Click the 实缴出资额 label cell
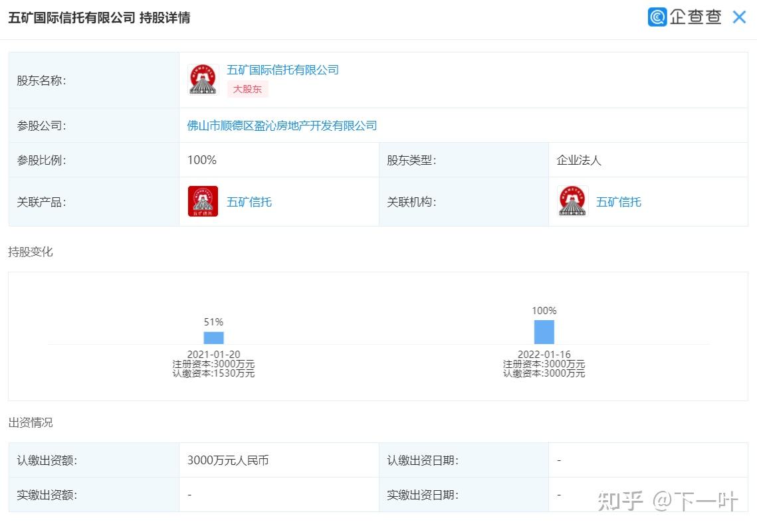Image resolution: width=757 pixels, height=532 pixels. (x=94, y=495)
